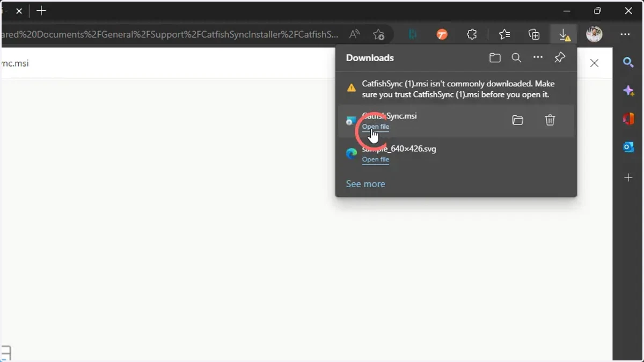
Task: Pin the Downloads panel
Action: point(560,58)
